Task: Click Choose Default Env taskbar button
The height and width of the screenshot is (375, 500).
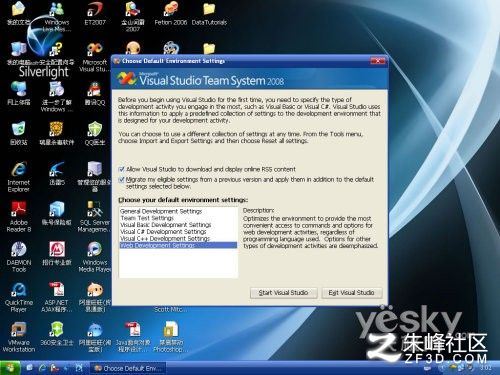Action: tap(128, 368)
